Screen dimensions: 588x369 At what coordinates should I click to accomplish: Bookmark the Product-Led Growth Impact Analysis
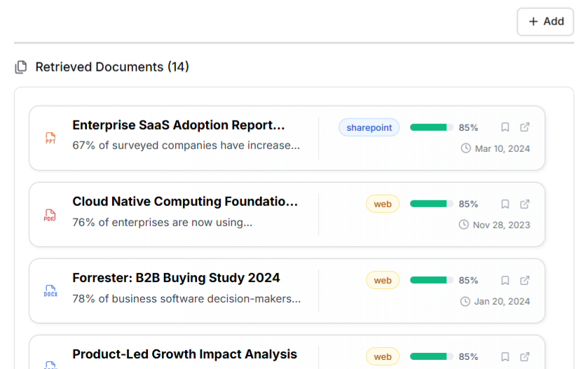(505, 356)
